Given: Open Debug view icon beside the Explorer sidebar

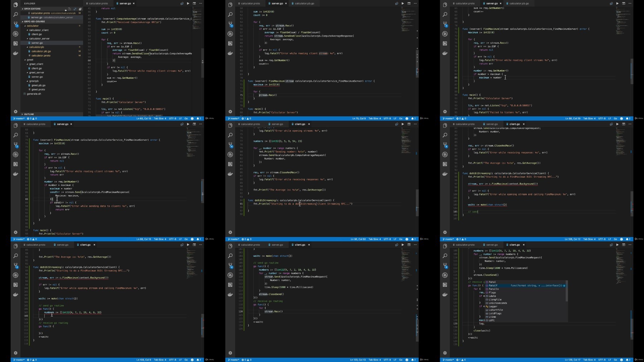Looking at the screenshot, I should pyautogui.click(x=15, y=34).
